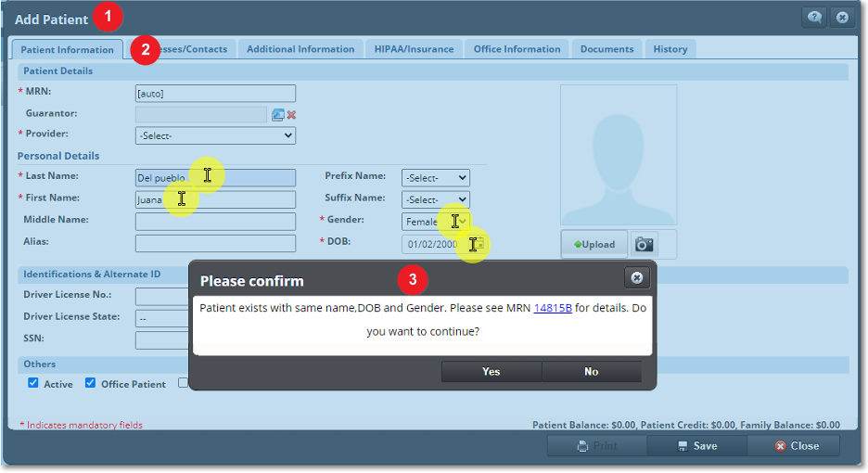Expand the Prefix Name dropdown
This screenshot has width=868, height=473.
(x=435, y=177)
